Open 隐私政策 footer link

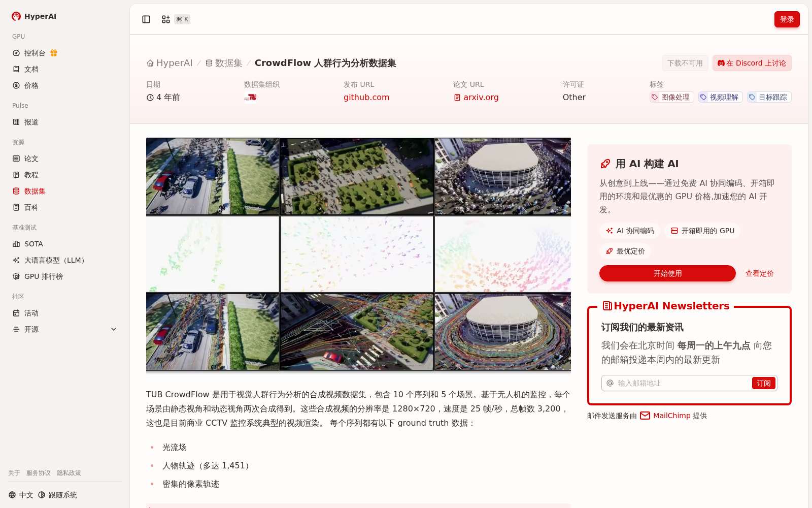(69, 473)
